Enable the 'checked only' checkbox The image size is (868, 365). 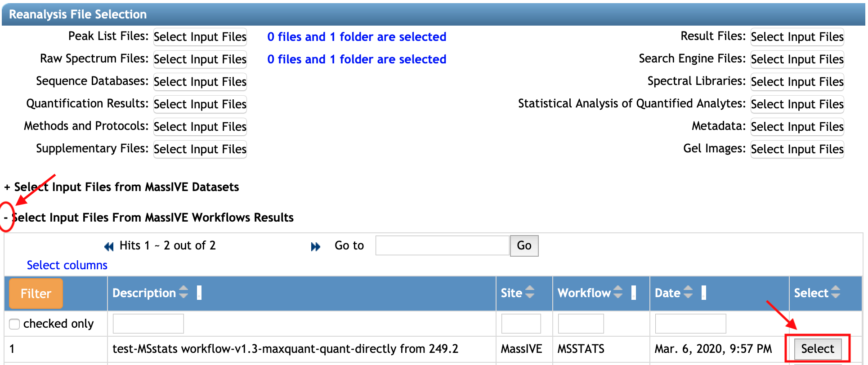[15, 324]
